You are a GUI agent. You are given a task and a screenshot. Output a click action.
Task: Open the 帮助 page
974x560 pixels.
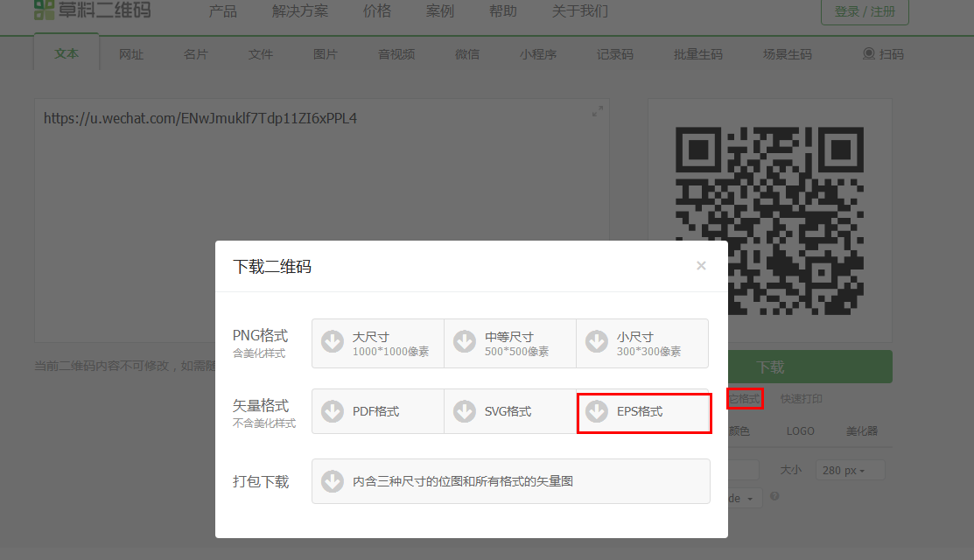tap(502, 11)
